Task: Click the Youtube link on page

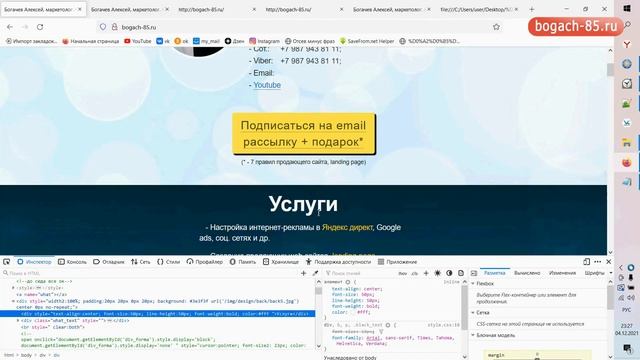Action: (267, 85)
